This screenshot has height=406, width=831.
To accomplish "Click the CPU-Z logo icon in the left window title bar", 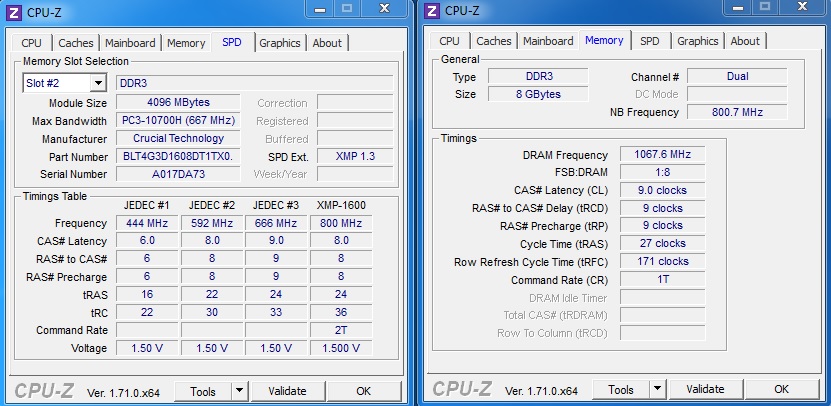I will pos(14,12).
